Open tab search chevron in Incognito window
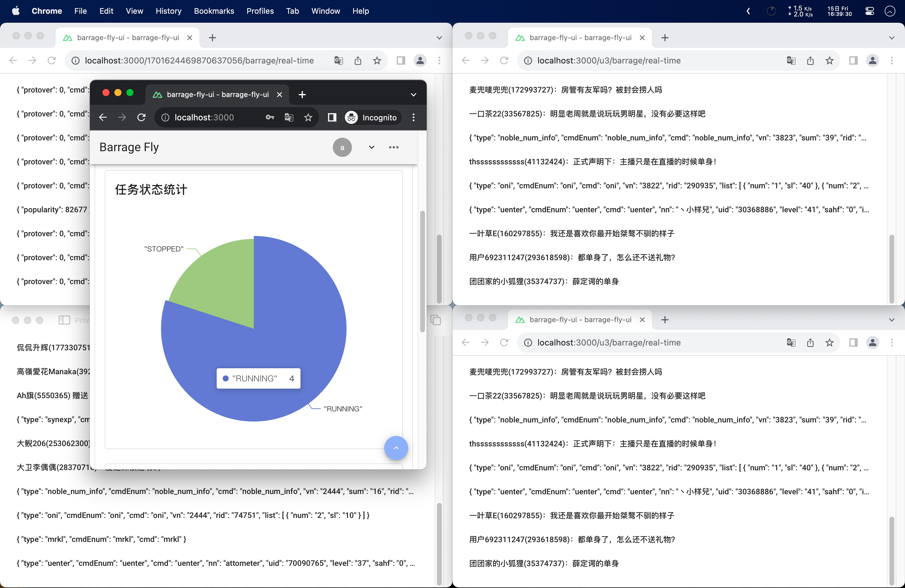The image size is (905, 588). tap(413, 95)
